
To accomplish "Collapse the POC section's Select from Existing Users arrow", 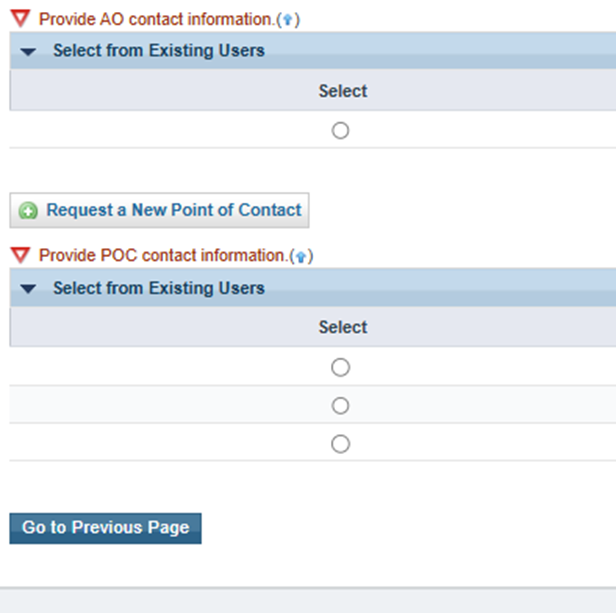I will coord(28,289).
